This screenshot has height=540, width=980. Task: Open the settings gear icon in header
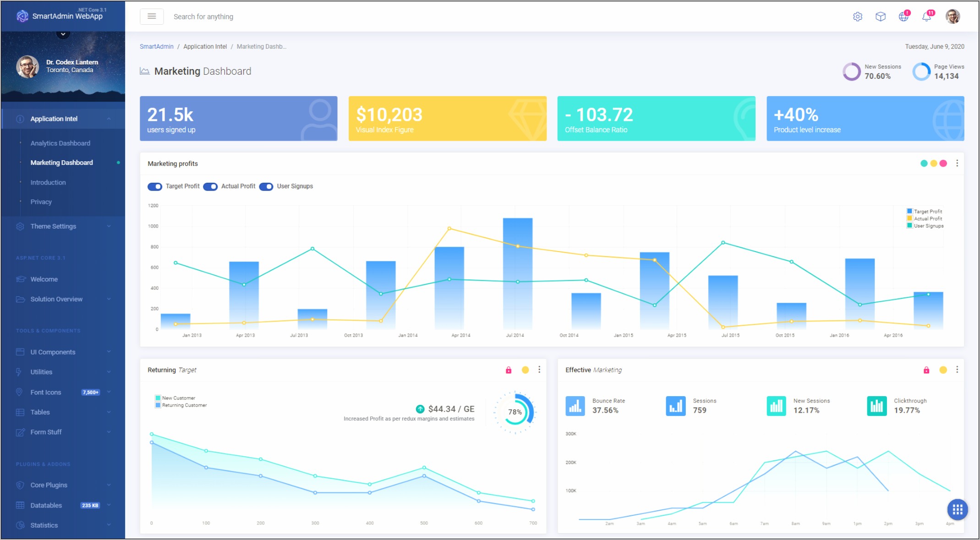(857, 17)
